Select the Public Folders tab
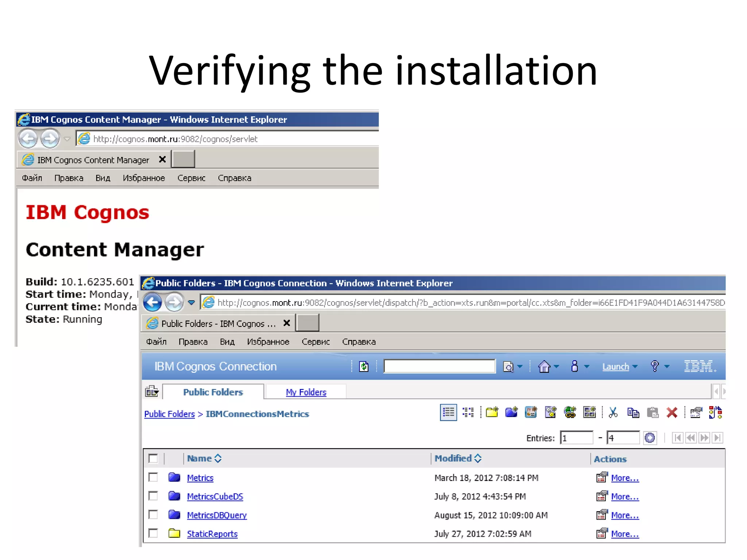Screen dimensions: 747x560 click(x=213, y=392)
